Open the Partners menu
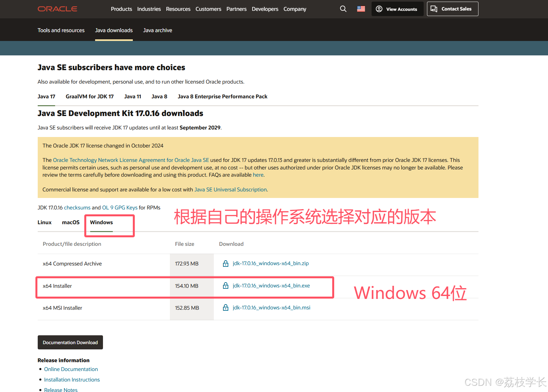The height and width of the screenshot is (392, 548). 236,9
